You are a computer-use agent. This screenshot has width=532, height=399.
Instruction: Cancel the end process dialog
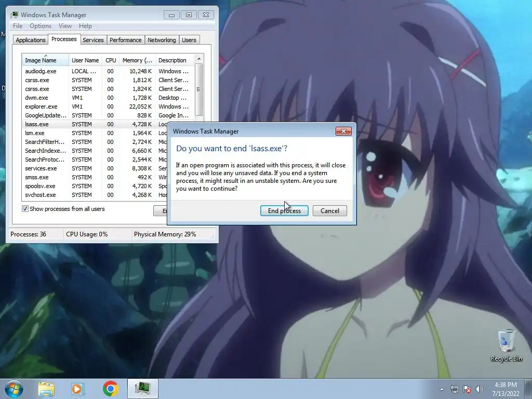point(329,211)
